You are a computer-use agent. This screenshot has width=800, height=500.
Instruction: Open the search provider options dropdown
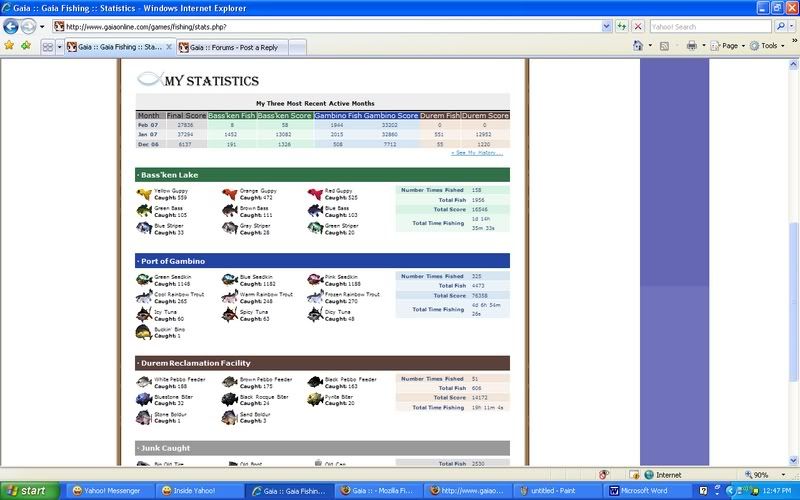coord(793,27)
